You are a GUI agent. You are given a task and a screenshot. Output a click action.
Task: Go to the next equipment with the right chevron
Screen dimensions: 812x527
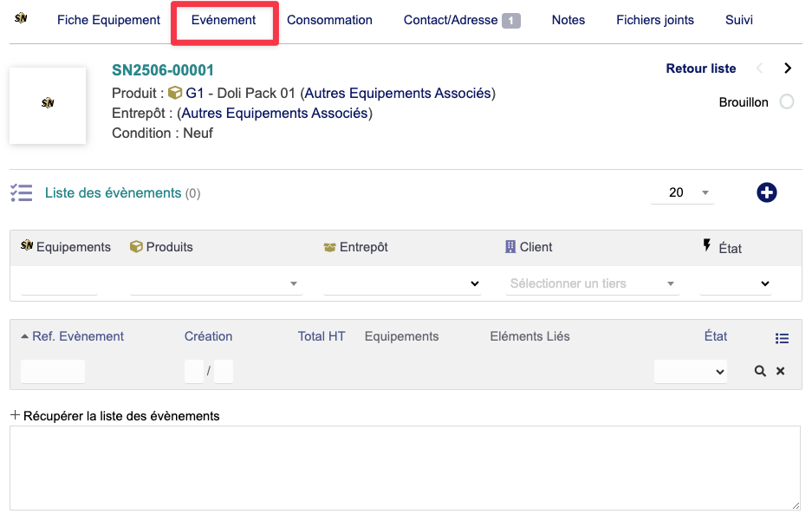pyautogui.click(x=788, y=68)
